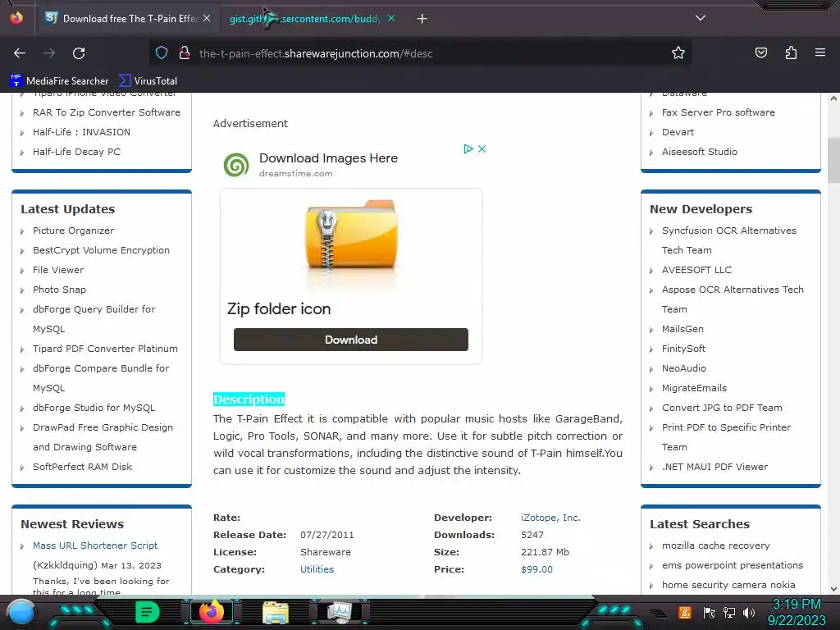Click the insecure connection padlock icon
This screenshot has width=840, height=630.
pos(185,53)
